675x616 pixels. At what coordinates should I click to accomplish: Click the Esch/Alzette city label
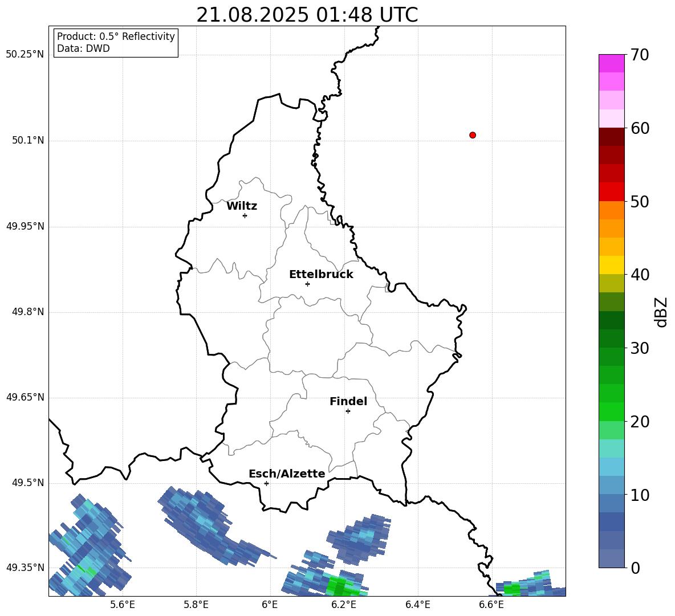[287, 474]
